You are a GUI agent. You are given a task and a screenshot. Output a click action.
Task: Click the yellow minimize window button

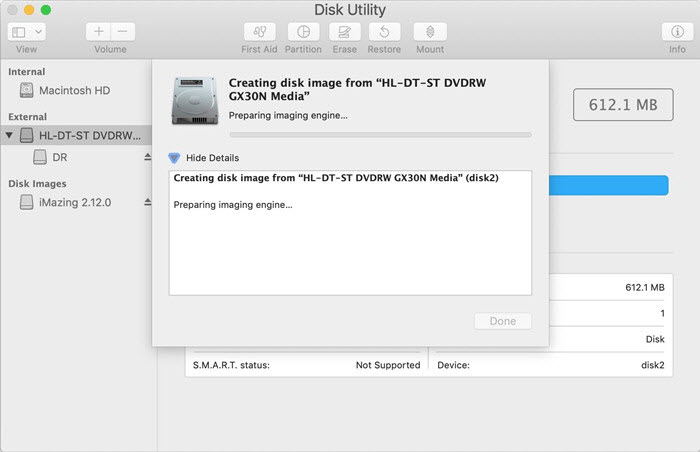29,10
